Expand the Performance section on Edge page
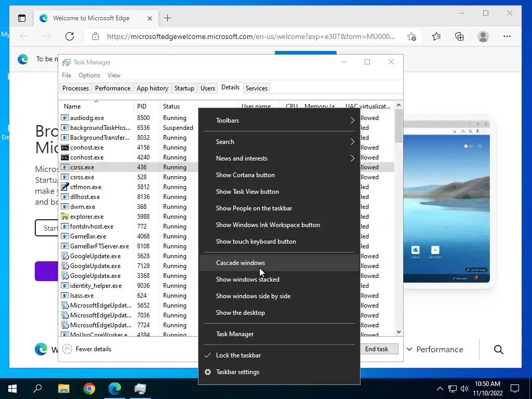This screenshot has width=532, height=399. coord(435,350)
